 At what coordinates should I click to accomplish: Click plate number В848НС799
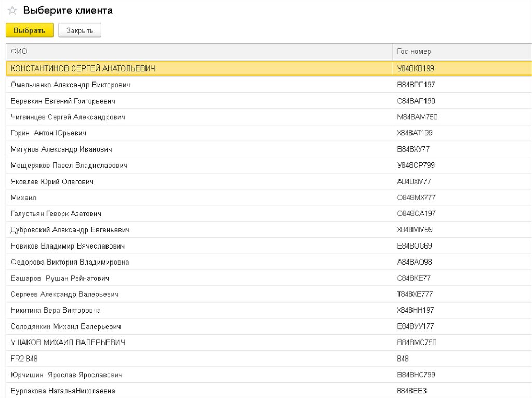(416, 375)
